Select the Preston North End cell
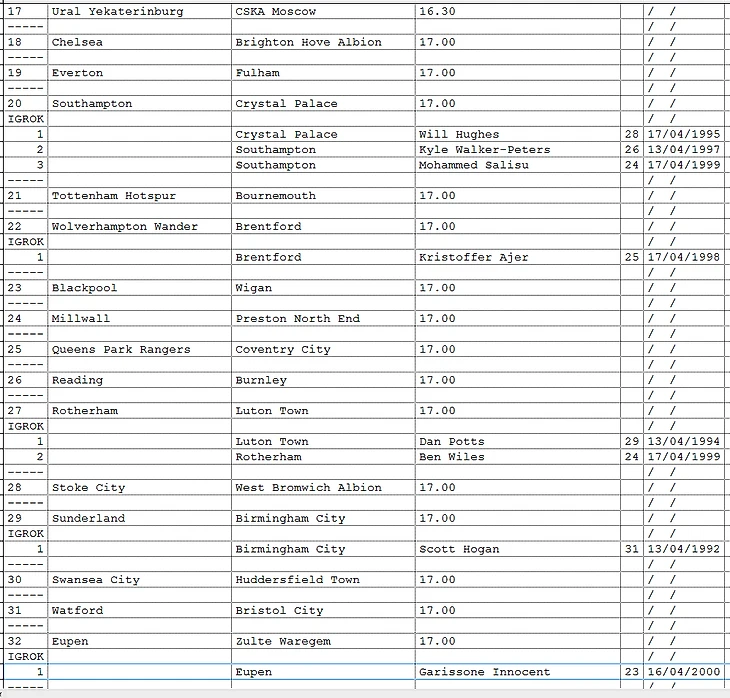The image size is (730, 698). click(x=298, y=318)
